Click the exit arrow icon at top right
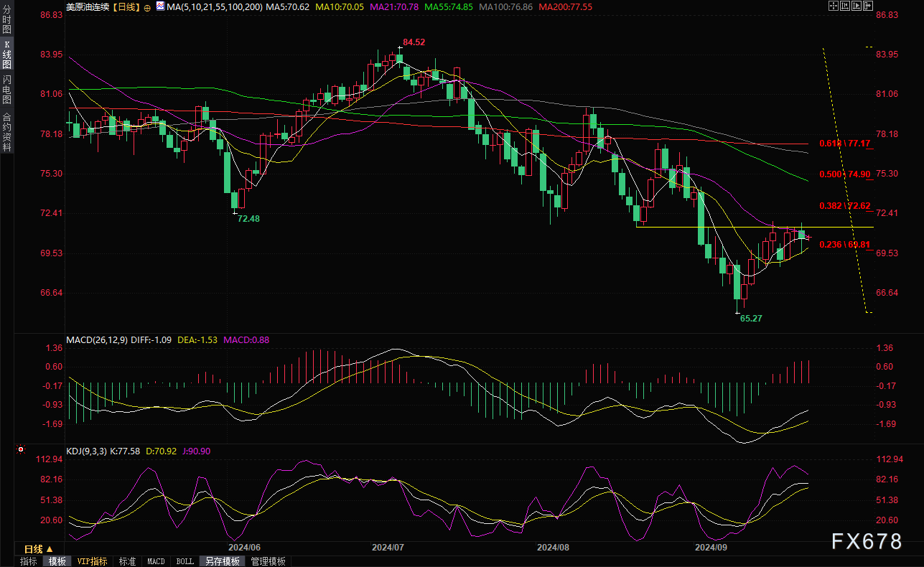Screen dimensions: 924x567 (x=868, y=6)
